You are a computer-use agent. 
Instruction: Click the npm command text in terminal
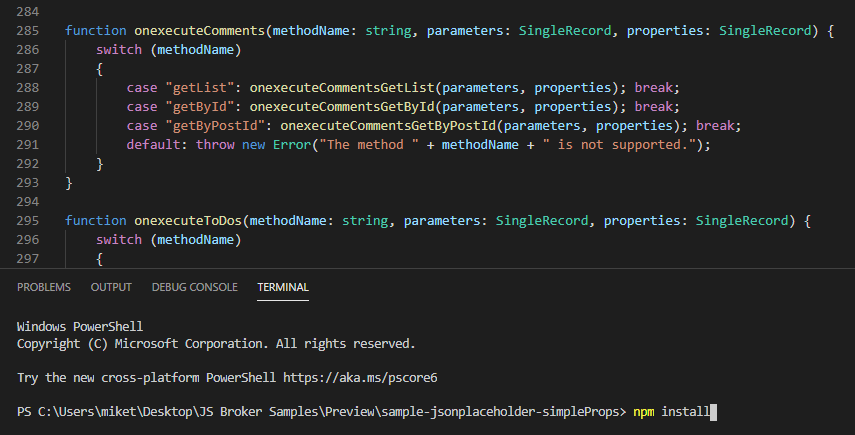pyautogui.click(x=643, y=412)
